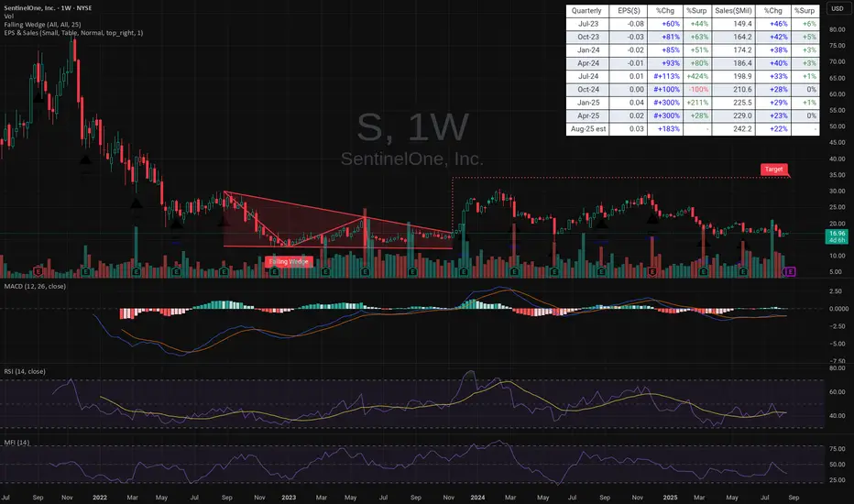Click the red -100% surprise cell
Viewport: 854px width, 504px height.
(696, 90)
